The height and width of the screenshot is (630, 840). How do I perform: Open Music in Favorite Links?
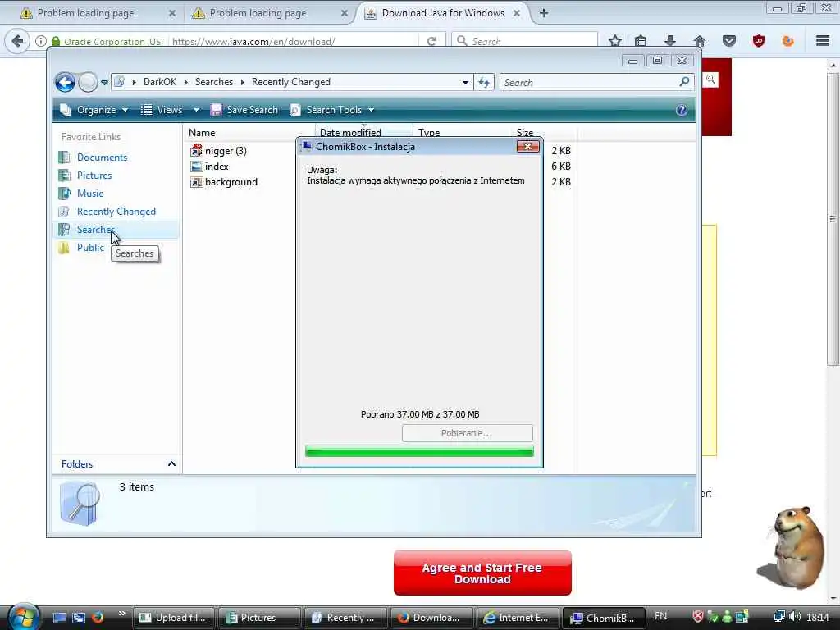pyautogui.click(x=90, y=194)
